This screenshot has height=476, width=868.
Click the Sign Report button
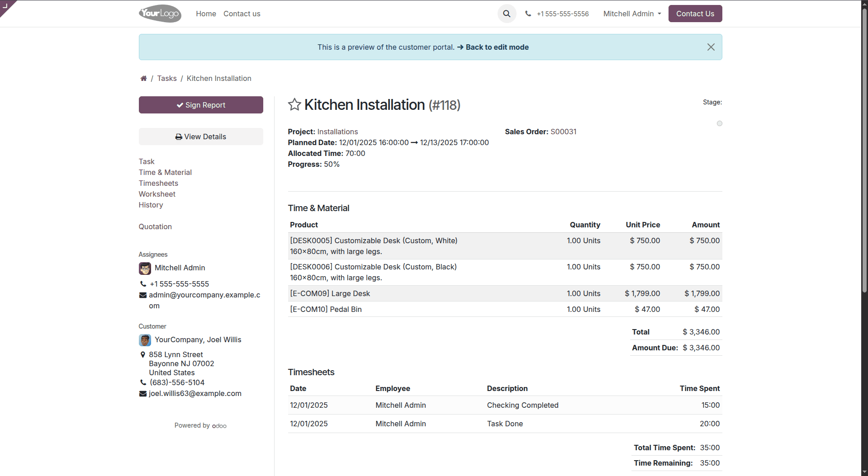(200, 104)
